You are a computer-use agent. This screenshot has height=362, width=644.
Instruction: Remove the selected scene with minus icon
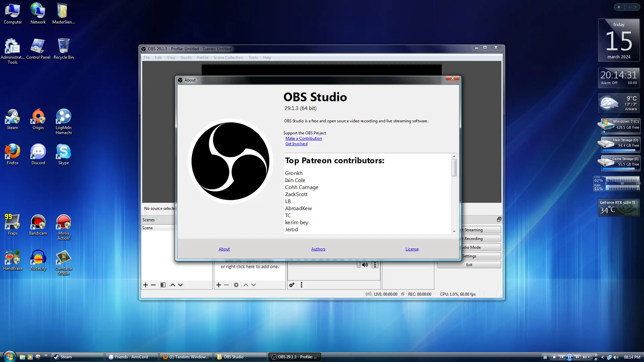(153, 285)
